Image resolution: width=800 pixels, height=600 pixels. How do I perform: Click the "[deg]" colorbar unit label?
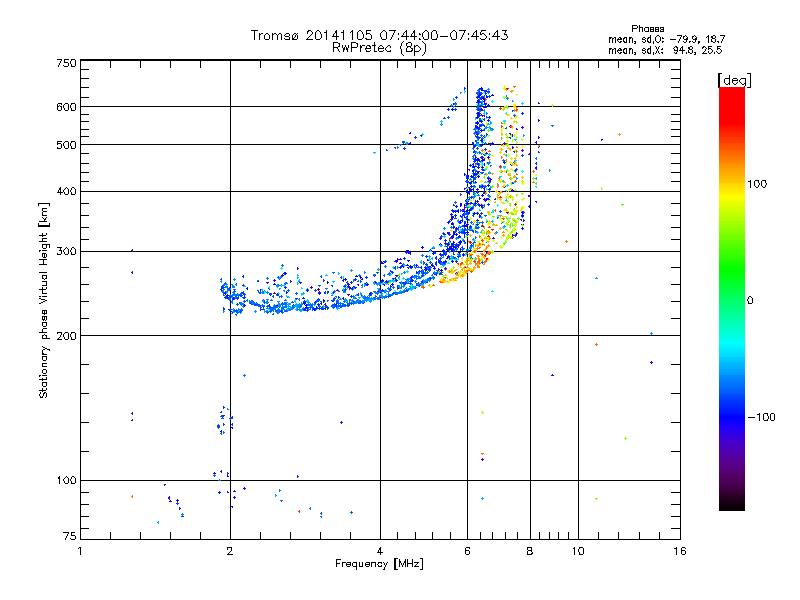pyautogui.click(x=734, y=80)
